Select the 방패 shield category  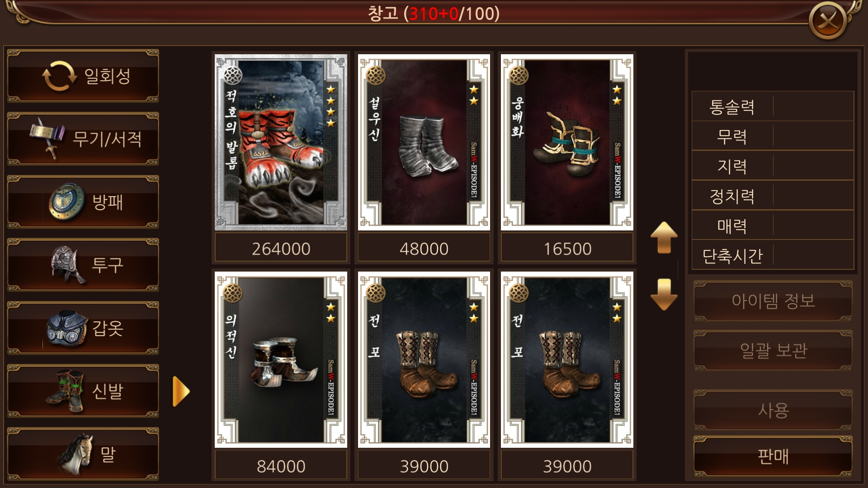coord(83,202)
